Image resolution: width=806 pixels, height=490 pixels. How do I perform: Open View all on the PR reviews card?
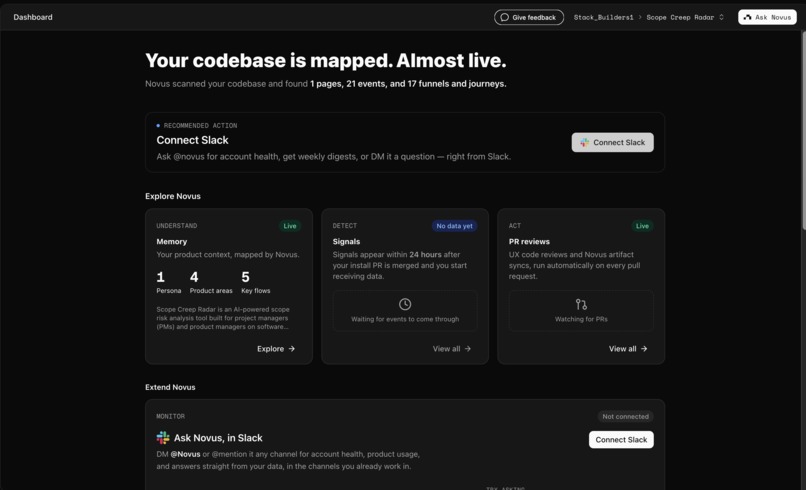(x=628, y=349)
